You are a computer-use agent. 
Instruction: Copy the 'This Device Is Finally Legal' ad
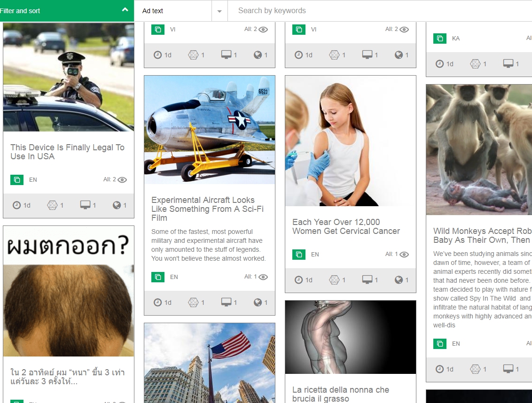point(17,180)
